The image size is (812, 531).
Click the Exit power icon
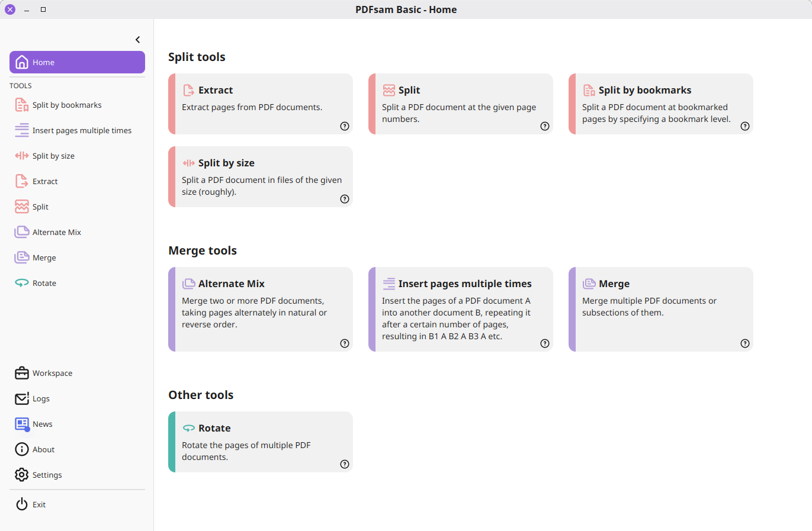click(x=22, y=504)
